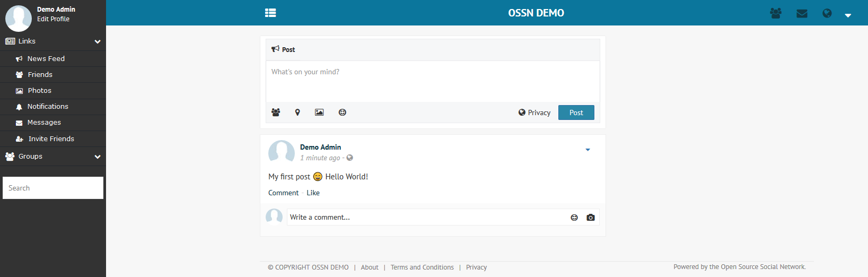
Task: Toggle the sidebar with the menu icon
Action: click(270, 13)
